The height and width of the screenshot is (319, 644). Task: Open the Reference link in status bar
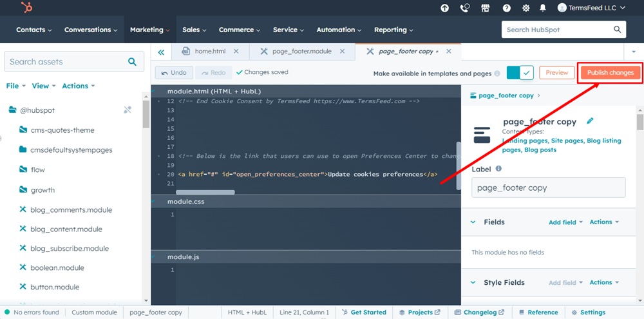point(539,313)
